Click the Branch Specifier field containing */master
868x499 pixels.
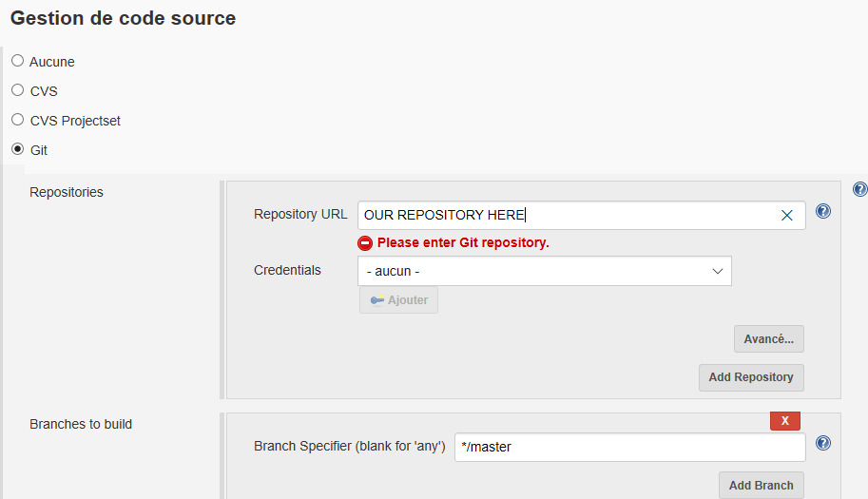pyautogui.click(x=629, y=447)
